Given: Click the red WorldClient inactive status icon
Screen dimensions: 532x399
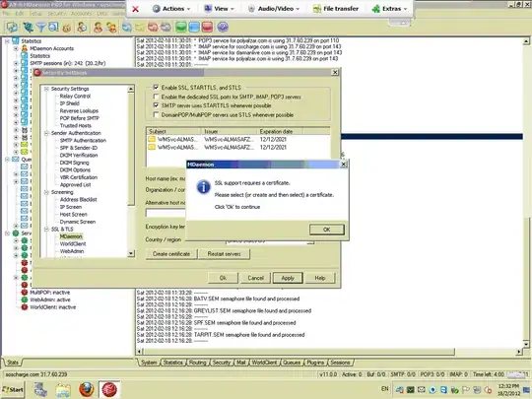Looking at the screenshot, I should pos(25,307).
